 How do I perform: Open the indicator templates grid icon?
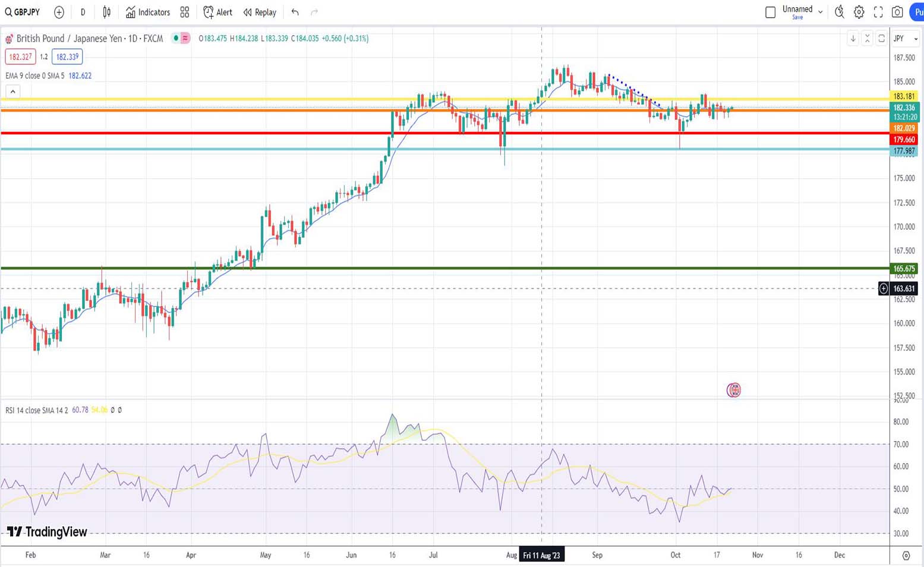pyautogui.click(x=185, y=12)
